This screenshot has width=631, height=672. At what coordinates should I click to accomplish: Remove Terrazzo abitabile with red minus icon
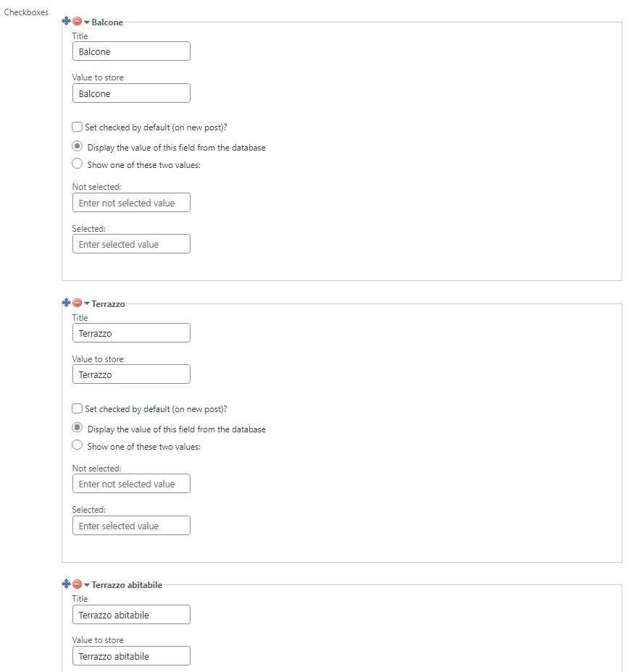tap(78, 584)
